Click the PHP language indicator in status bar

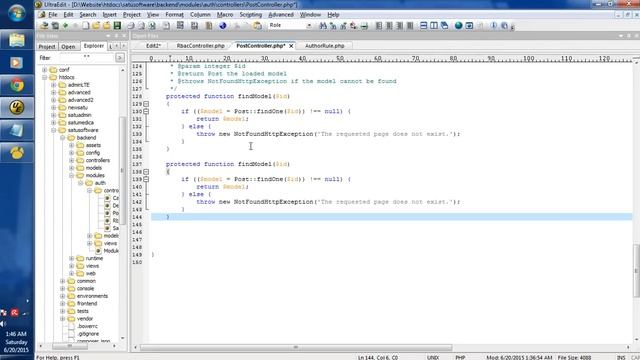pyautogui.click(x=460, y=358)
